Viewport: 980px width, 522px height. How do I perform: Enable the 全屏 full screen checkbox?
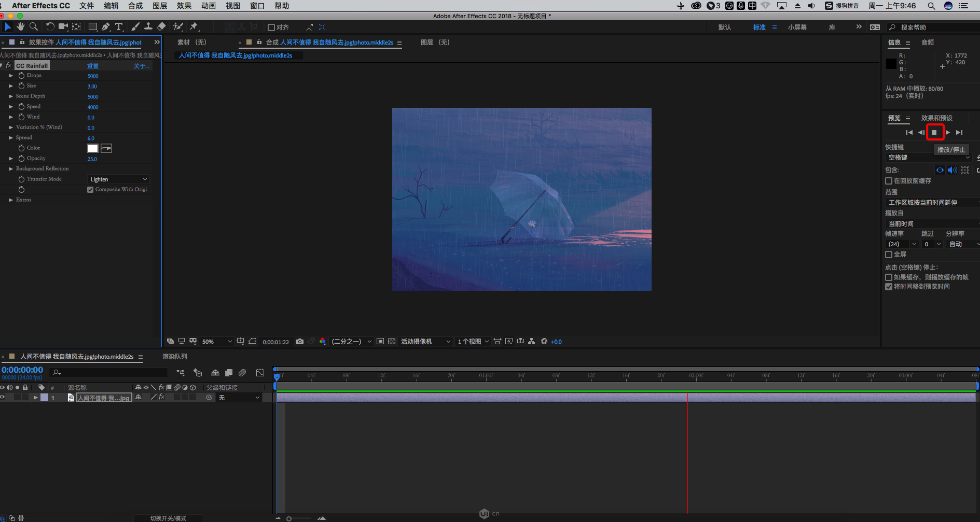[889, 255]
